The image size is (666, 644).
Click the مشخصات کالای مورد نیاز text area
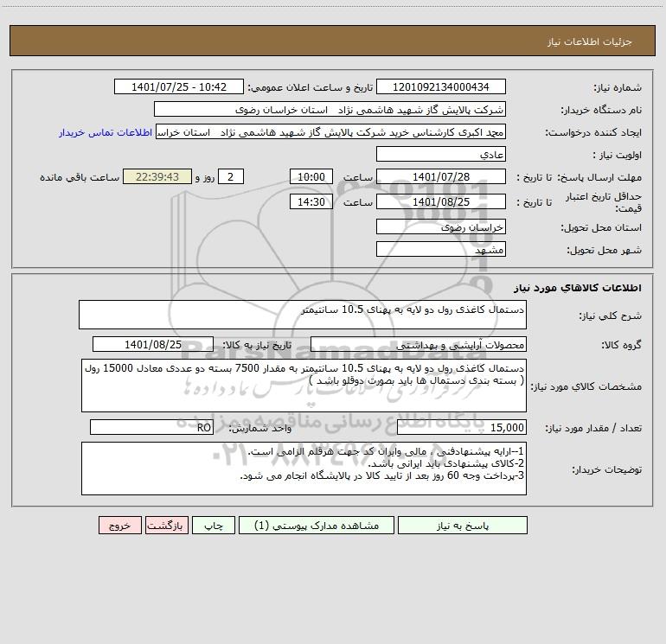[x=304, y=386]
